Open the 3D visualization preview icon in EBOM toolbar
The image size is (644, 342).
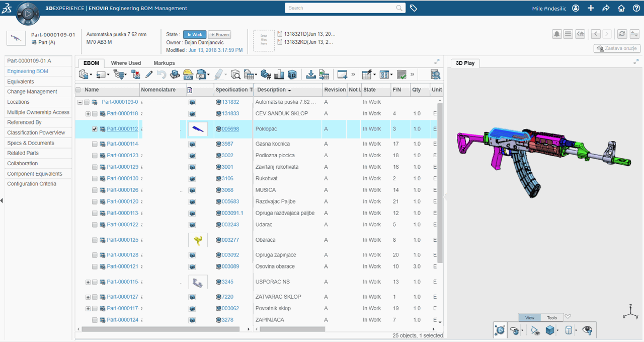[292, 74]
